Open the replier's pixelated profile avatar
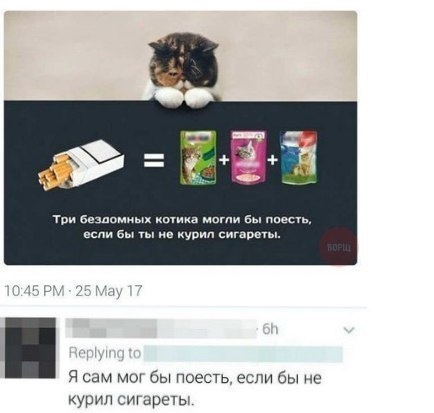 (28, 348)
